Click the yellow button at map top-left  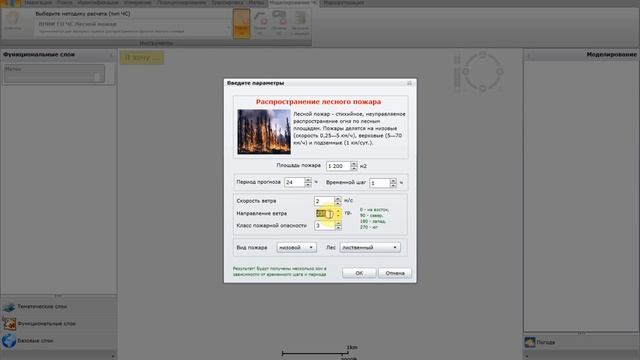(x=142, y=58)
